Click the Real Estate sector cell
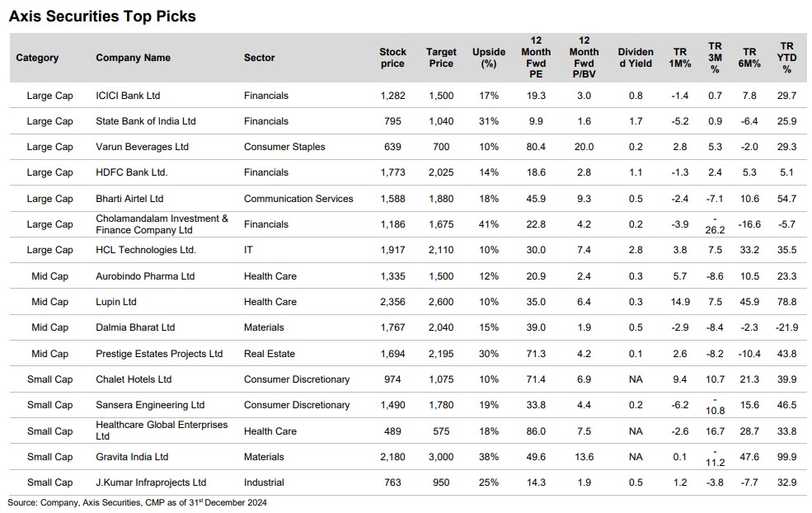The width and height of the screenshot is (812, 513). [x=270, y=354]
